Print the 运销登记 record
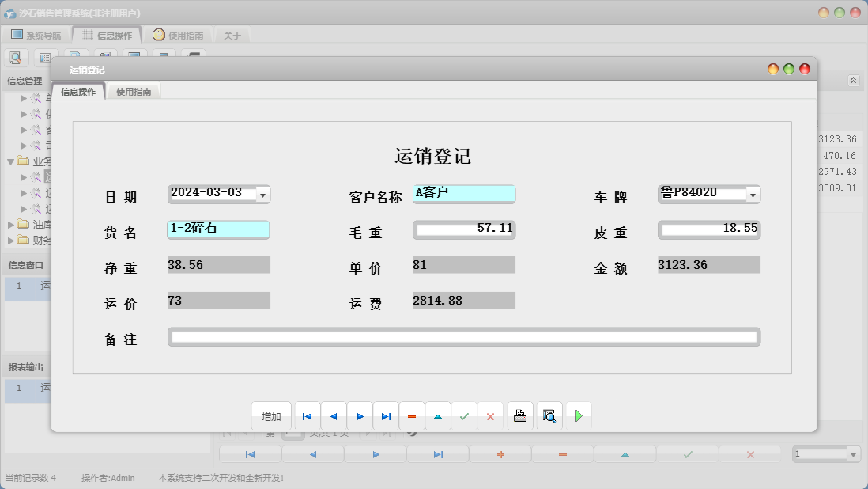Viewport: 868px width, 489px height. pos(519,415)
